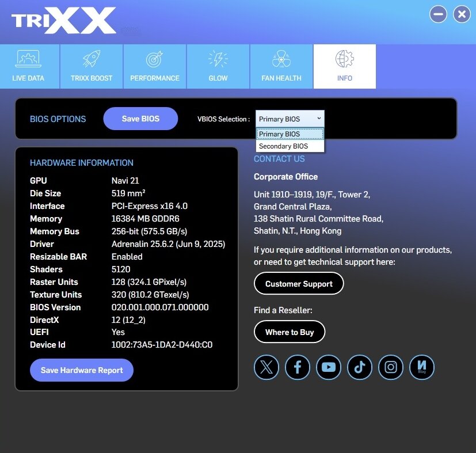Switch to the Fan Health tab

[281, 66]
